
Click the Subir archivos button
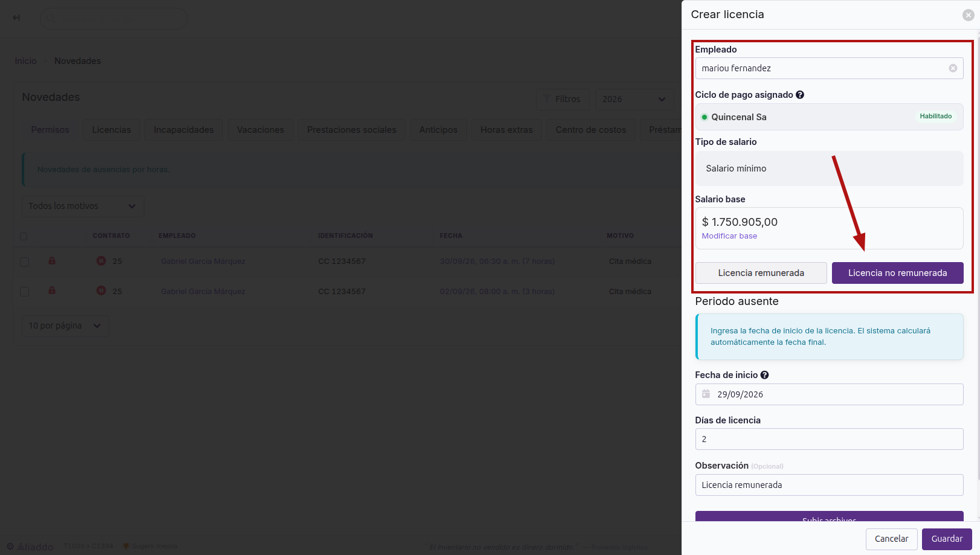point(829,516)
